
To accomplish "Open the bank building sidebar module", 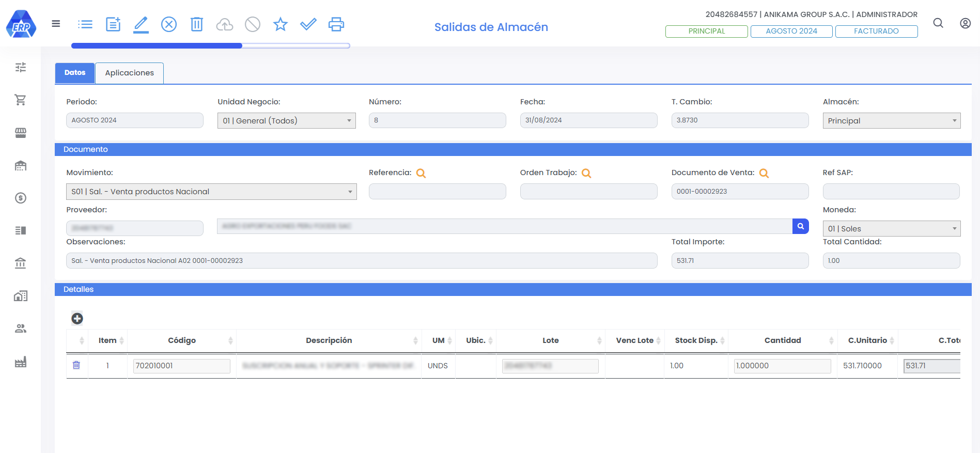I will point(21,263).
